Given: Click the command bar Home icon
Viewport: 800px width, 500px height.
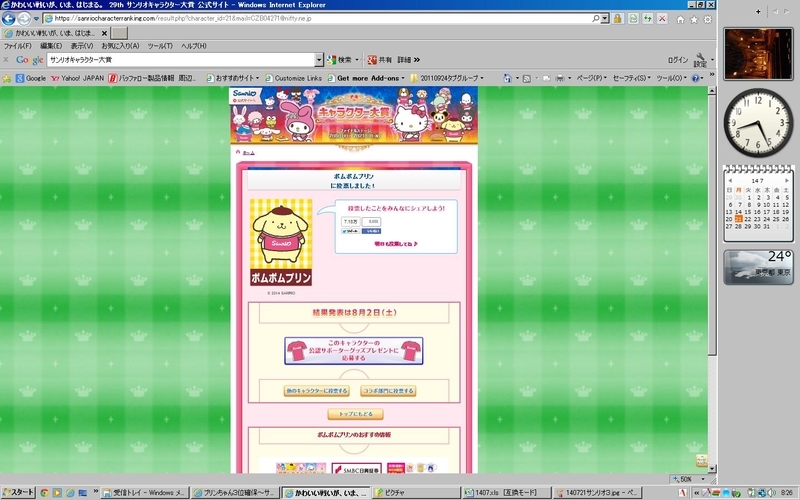Looking at the screenshot, I should point(508,78).
